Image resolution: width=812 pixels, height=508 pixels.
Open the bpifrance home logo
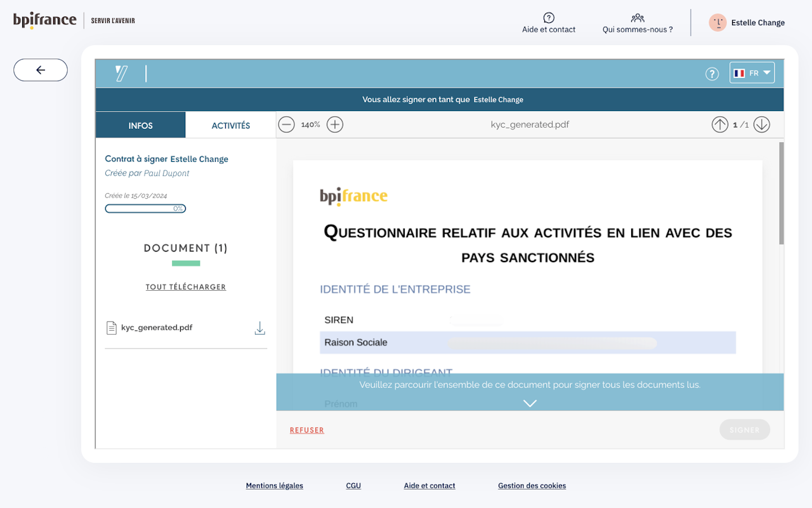point(44,20)
